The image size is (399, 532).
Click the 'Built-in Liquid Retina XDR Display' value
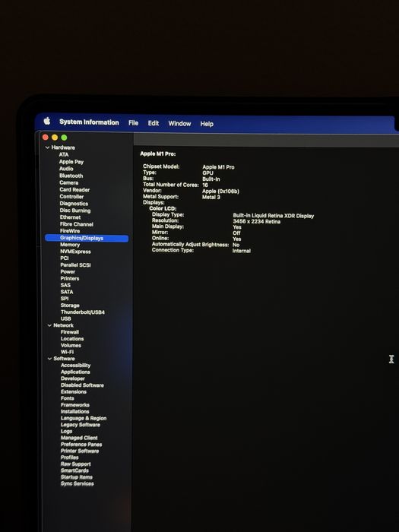tap(274, 216)
